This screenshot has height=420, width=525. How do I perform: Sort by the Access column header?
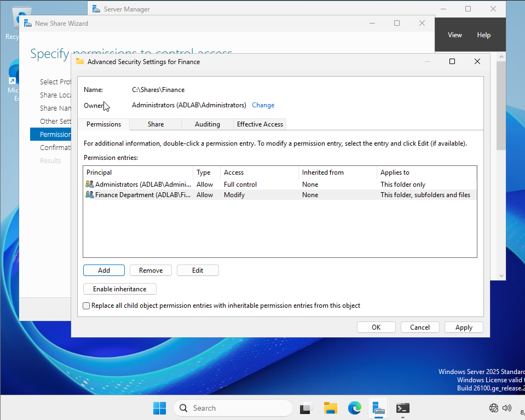259,172
